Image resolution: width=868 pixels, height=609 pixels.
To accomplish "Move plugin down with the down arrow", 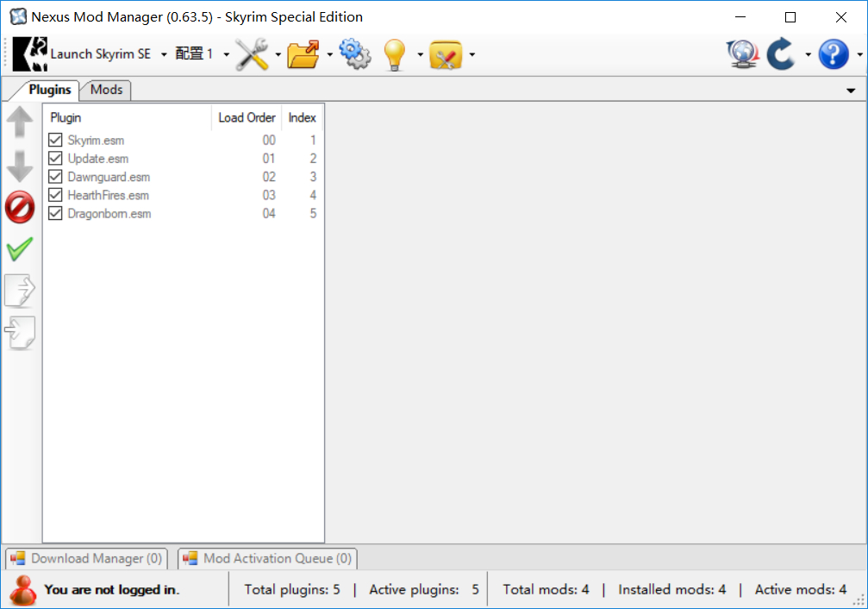I will (x=20, y=166).
